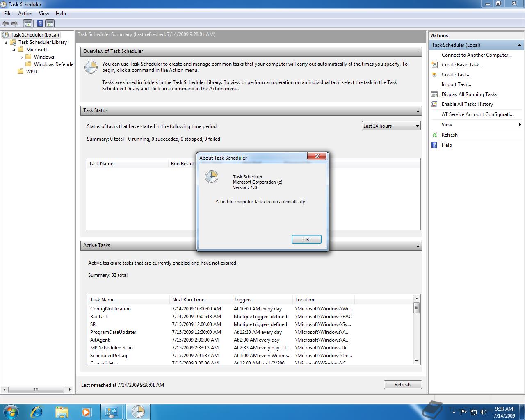Click OK in About Task Scheduler dialog
Screen dimensions: 525x420
306,240
